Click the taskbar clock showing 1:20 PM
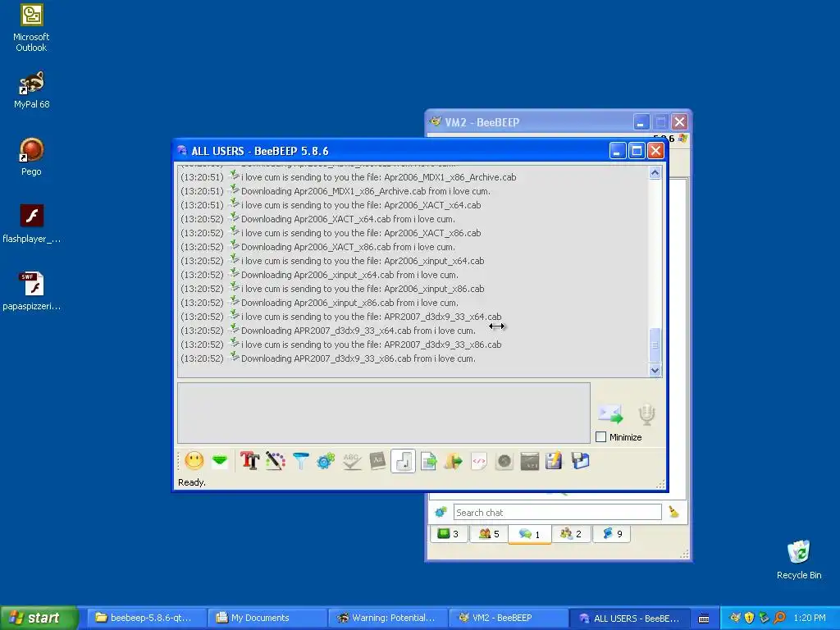This screenshot has width=840, height=630. point(810,618)
